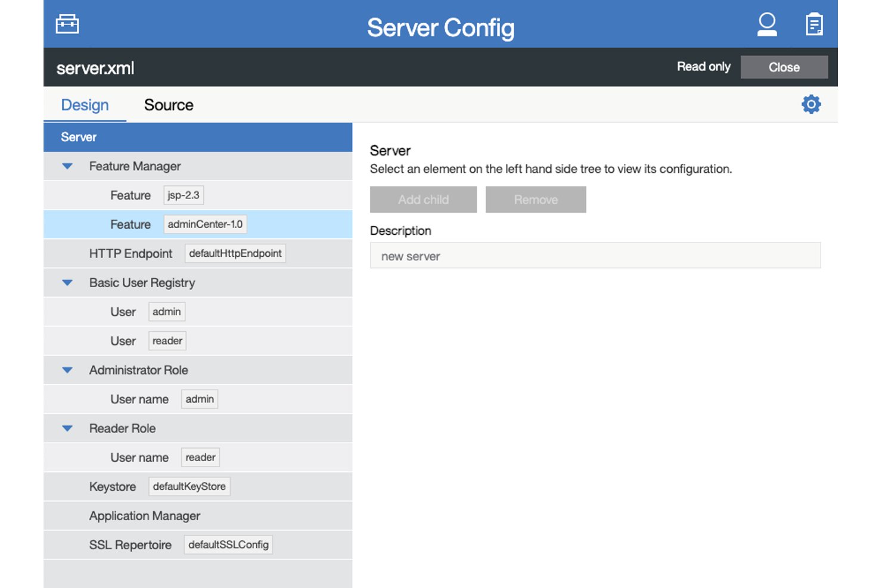Select the User reader row
Viewport: 882px width, 588px height.
[198, 341]
